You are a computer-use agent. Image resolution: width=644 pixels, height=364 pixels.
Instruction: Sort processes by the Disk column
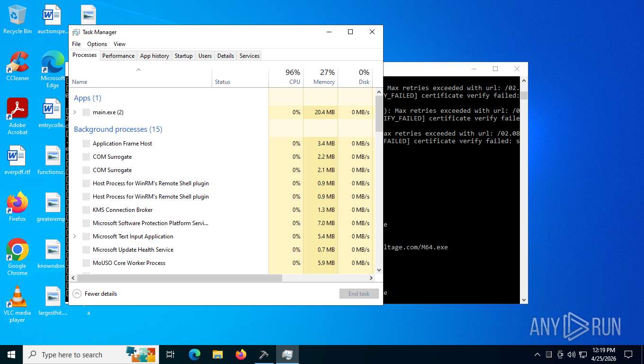point(355,78)
